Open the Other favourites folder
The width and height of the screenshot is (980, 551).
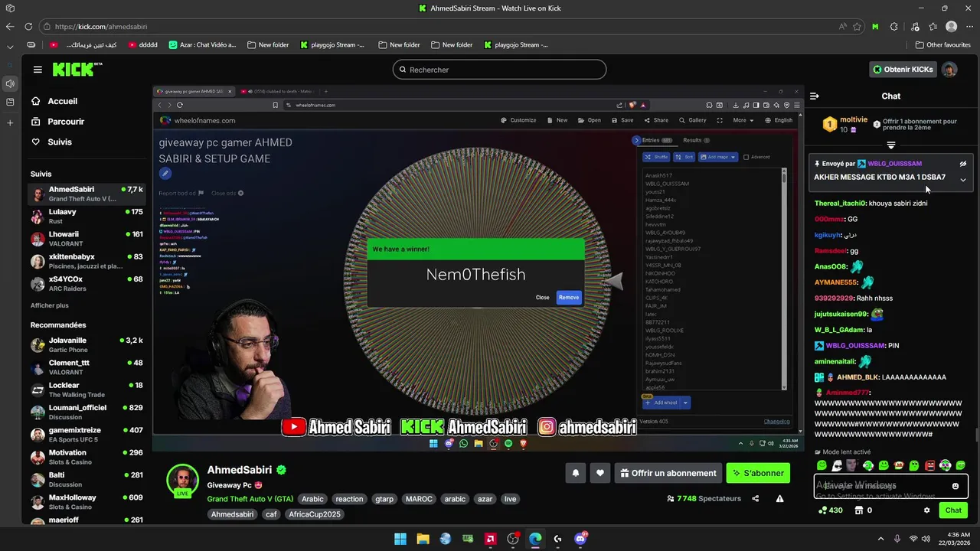(943, 45)
